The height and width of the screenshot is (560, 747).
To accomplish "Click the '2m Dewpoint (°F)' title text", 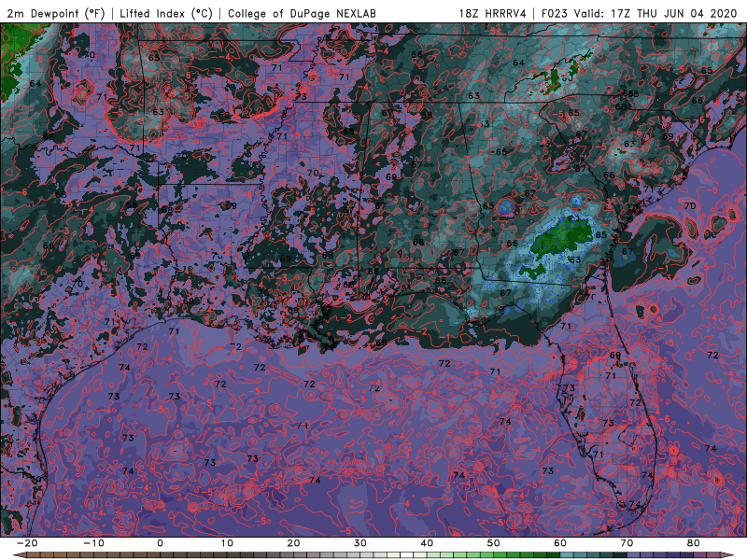I will coord(55,13).
